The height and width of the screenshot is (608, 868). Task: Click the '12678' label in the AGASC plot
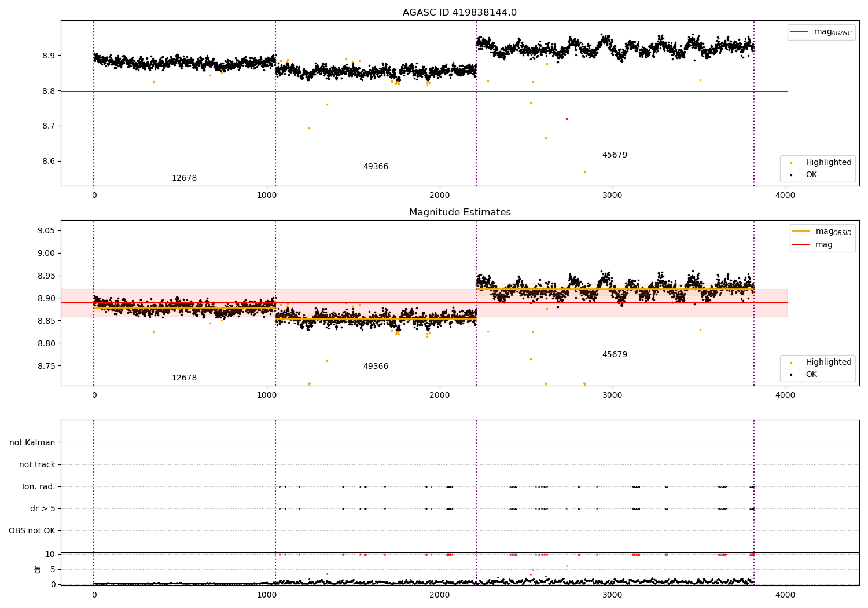(x=184, y=178)
